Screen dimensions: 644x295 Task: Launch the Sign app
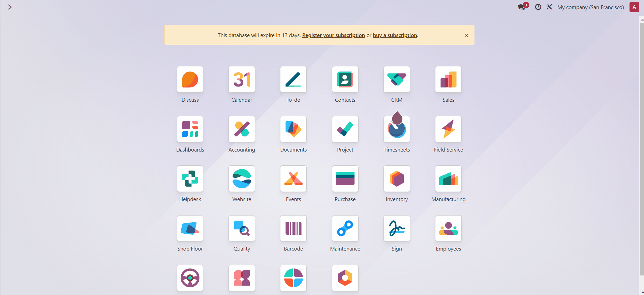[x=397, y=228]
